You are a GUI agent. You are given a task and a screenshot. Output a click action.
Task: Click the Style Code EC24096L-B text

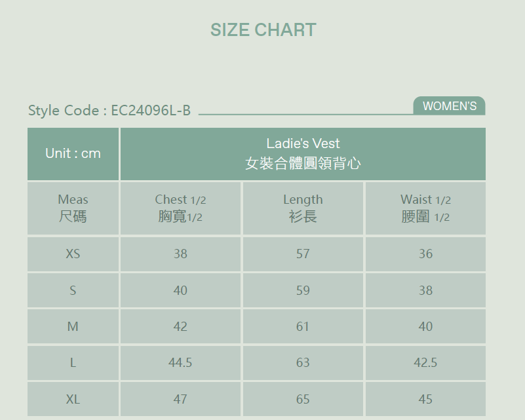109,111
